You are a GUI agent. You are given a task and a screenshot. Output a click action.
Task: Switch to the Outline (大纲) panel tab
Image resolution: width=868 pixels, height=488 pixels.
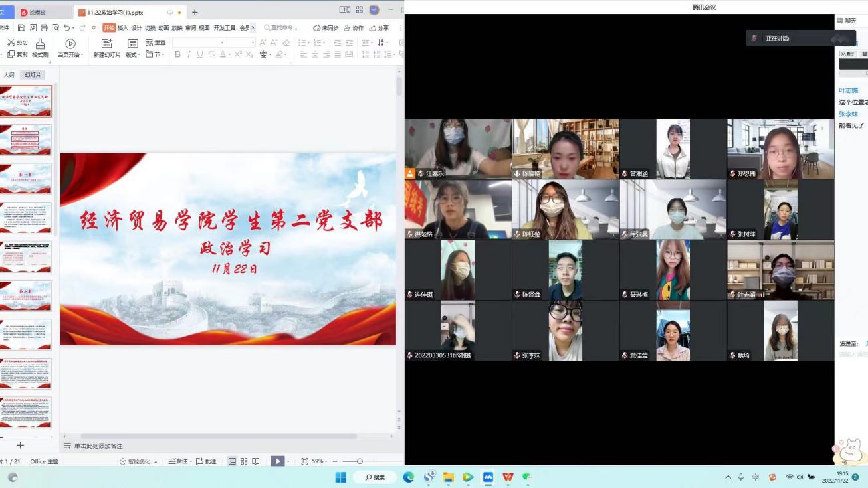[x=9, y=75]
